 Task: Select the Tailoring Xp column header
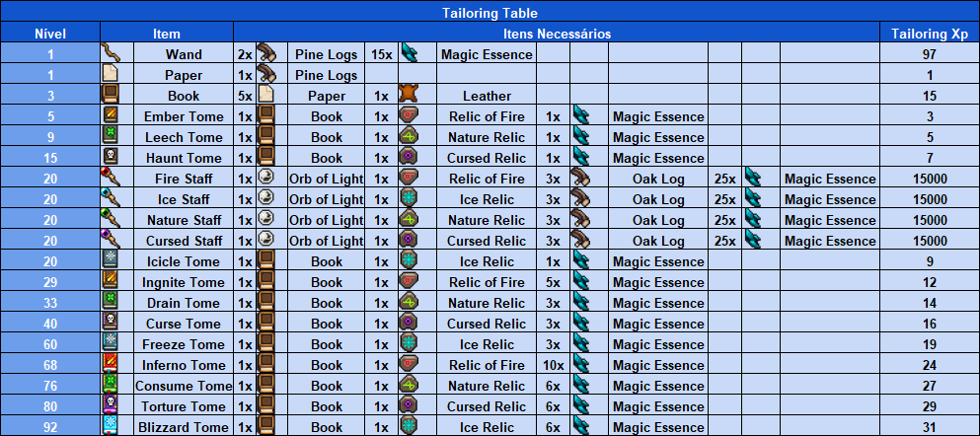coord(929,34)
